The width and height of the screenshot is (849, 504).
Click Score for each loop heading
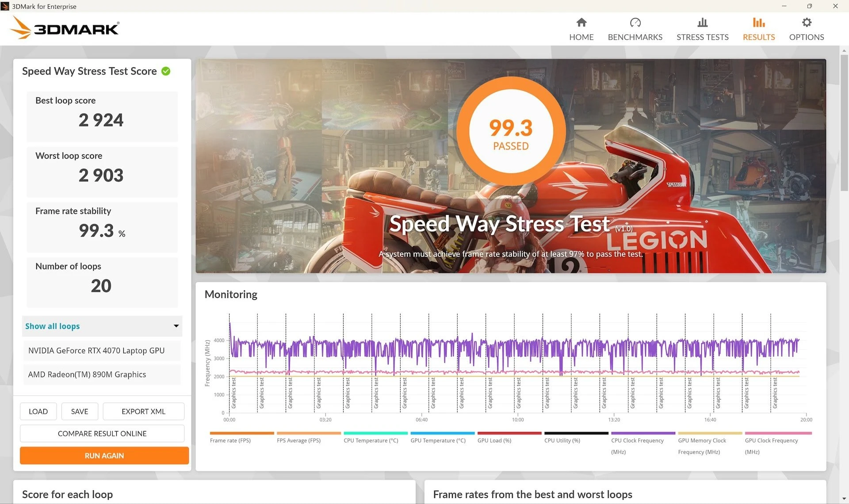tap(68, 494)
